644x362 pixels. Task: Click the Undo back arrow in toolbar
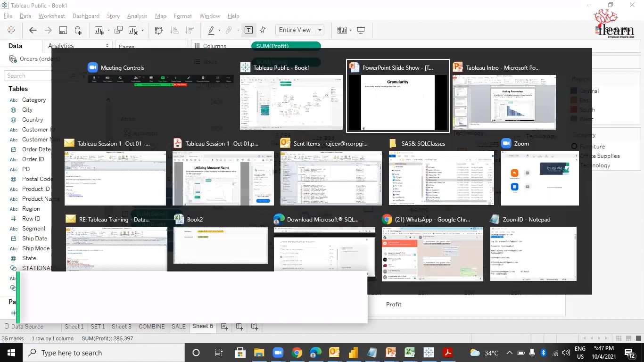coord(33,30)
